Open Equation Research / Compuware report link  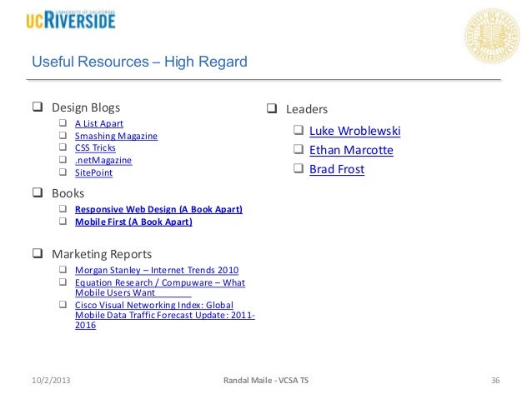160,287
